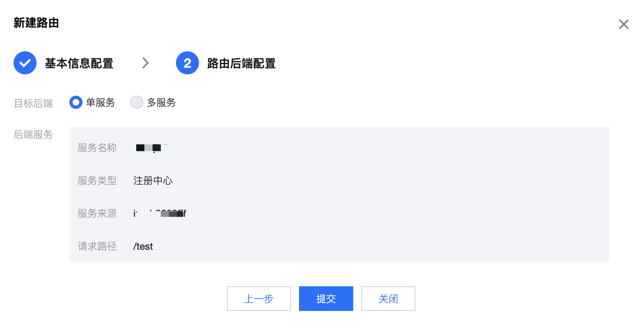
Task: Click the 多服务 option label text
Action: [x=161, y=103]
